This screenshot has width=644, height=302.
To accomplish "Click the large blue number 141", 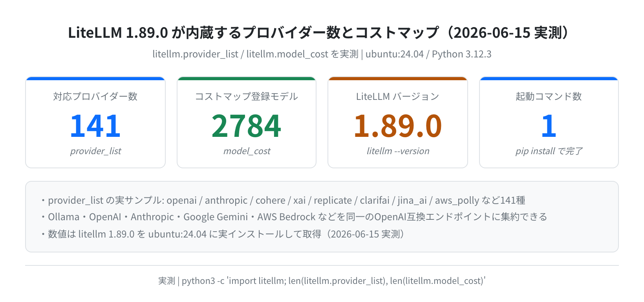I will click(95, 126).
